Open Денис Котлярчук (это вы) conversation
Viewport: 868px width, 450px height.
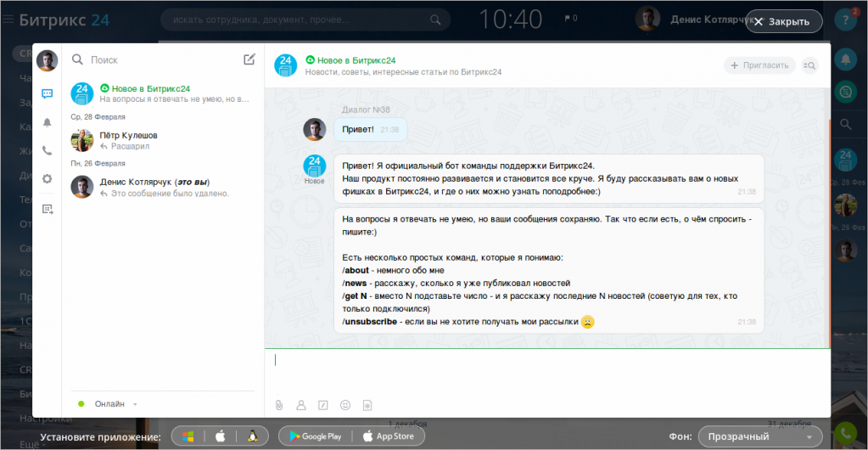point(163,187)
